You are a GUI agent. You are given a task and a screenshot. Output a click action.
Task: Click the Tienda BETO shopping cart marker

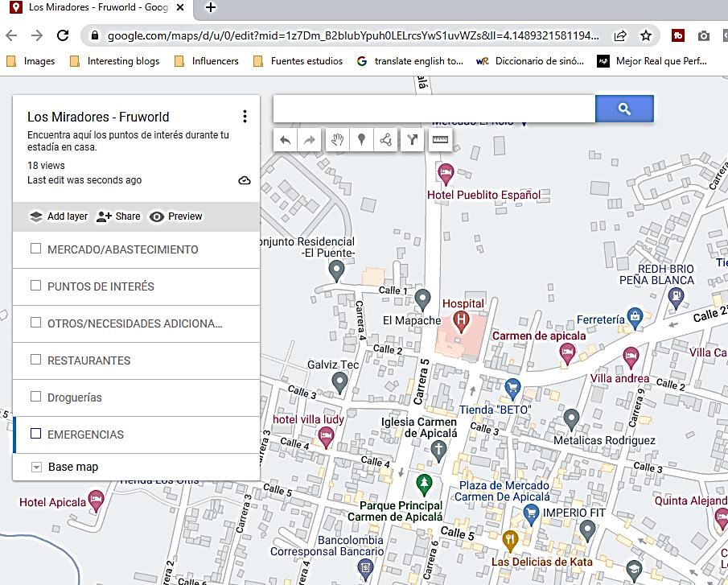click(512, 389)
